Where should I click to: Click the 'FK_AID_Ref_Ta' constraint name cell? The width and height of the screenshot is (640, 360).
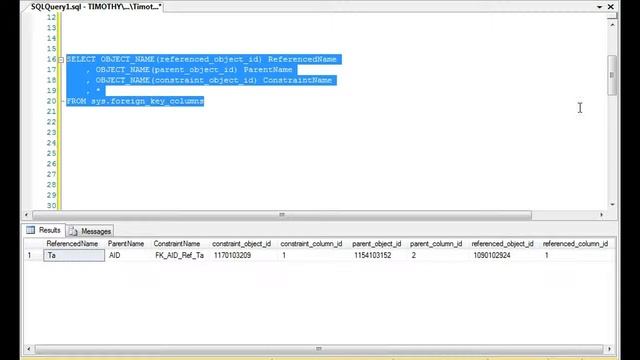tap(180, 256)
